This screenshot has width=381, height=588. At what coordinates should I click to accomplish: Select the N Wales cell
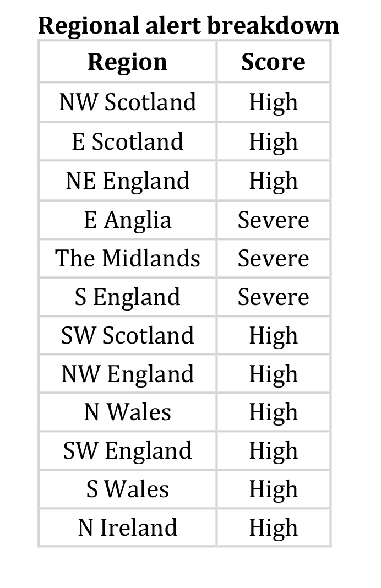pos(128,412)
